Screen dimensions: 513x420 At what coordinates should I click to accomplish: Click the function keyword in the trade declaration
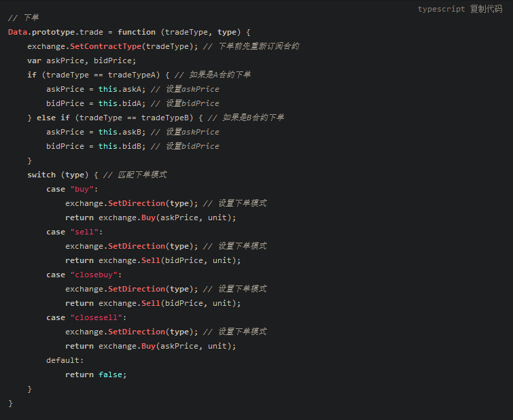tap(137, 32)
